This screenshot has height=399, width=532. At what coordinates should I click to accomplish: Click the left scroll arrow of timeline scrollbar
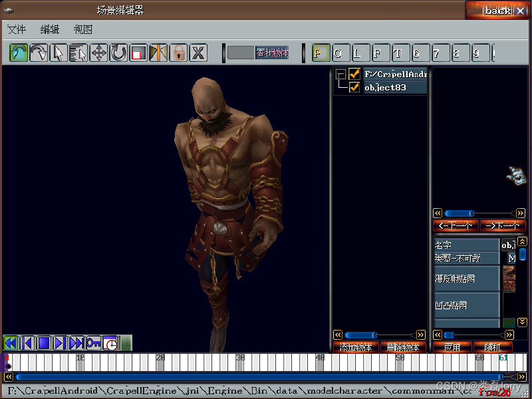[x=9, y=376]
